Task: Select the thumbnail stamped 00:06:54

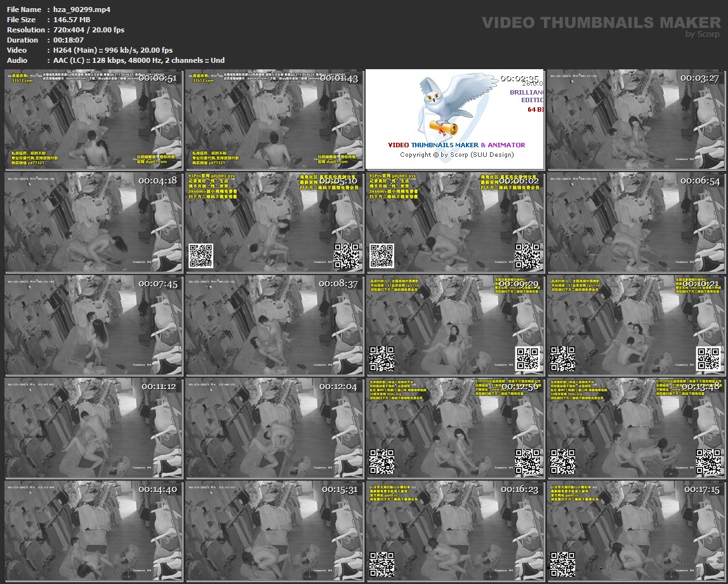Action: (x=635, y=222)
